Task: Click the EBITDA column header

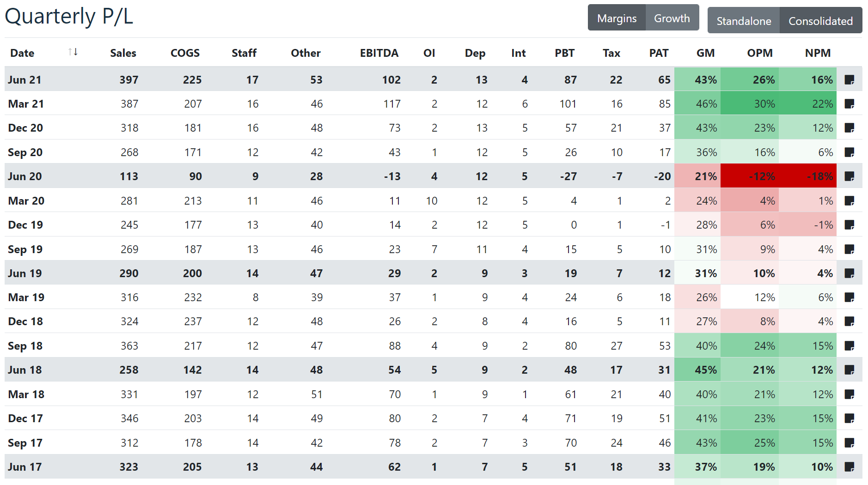Action: tap(379, 53)
